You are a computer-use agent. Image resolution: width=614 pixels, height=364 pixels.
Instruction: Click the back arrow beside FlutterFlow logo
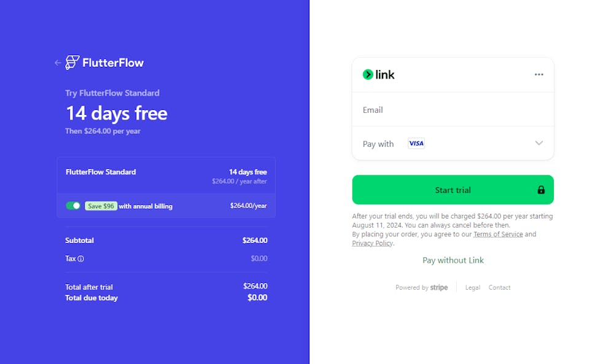click(58, 63)
